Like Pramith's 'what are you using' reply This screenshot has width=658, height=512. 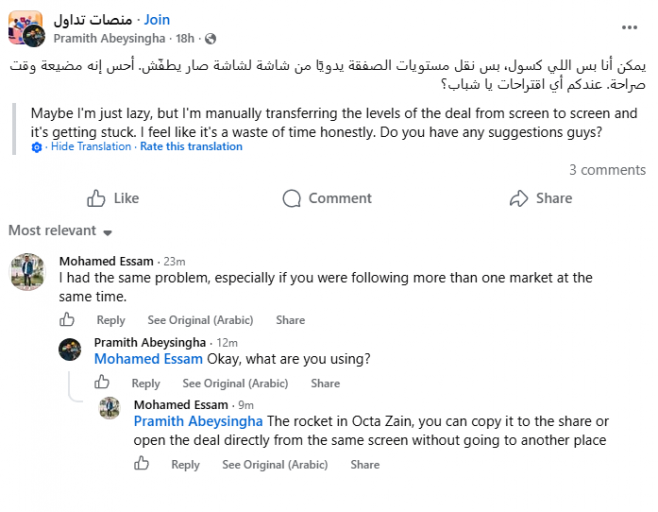click(102, 382)
